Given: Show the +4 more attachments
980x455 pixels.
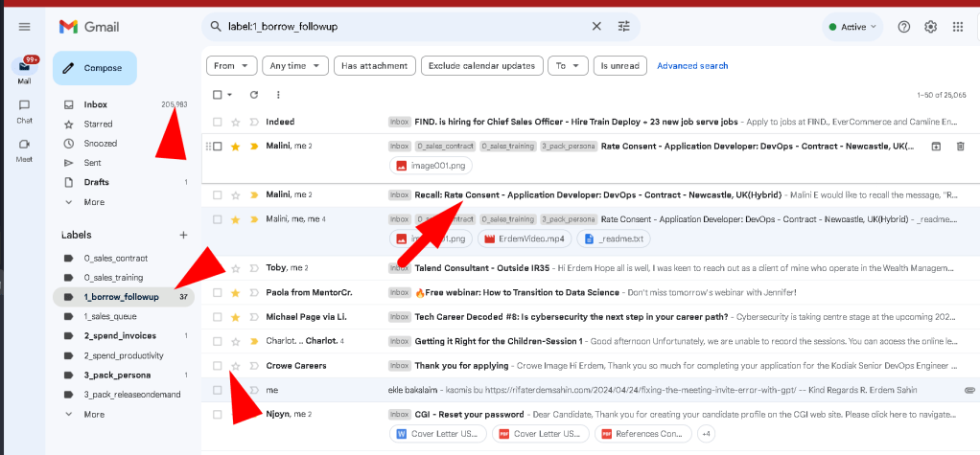Looking at the screenshot, I should click(707, 434).
